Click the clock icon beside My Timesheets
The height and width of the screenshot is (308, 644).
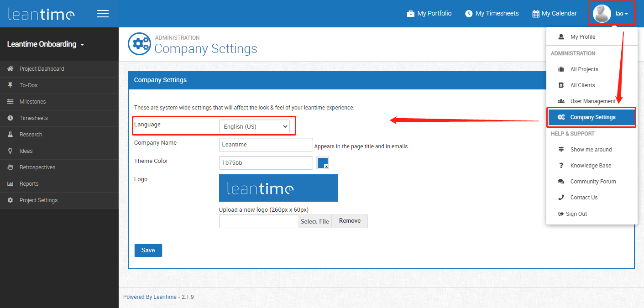coord(469,14)
